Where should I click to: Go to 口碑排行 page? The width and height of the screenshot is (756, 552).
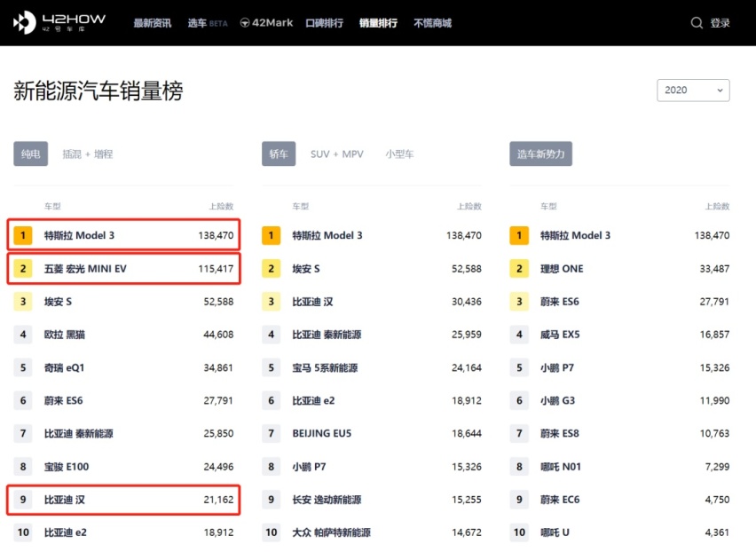(325, 23)
